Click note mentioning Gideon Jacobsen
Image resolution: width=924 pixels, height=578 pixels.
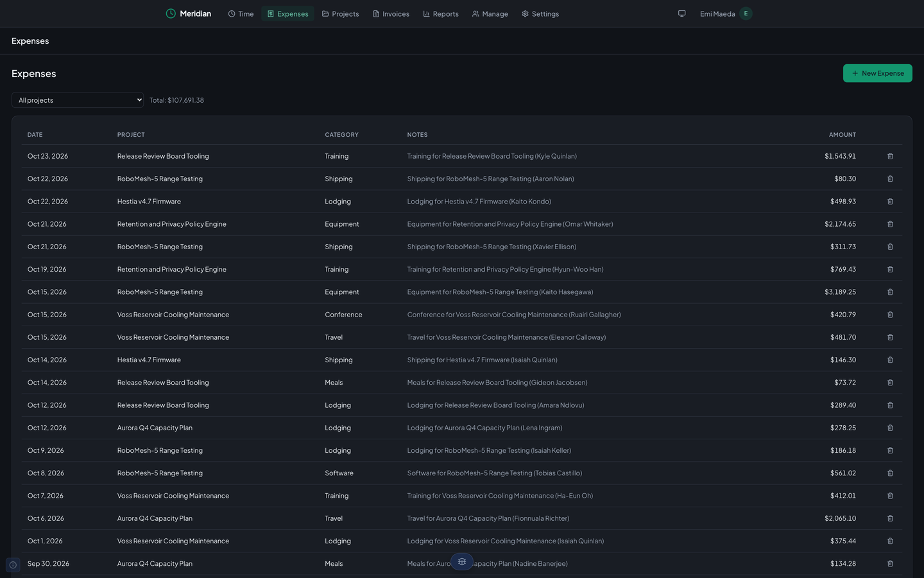coord(497,382)
